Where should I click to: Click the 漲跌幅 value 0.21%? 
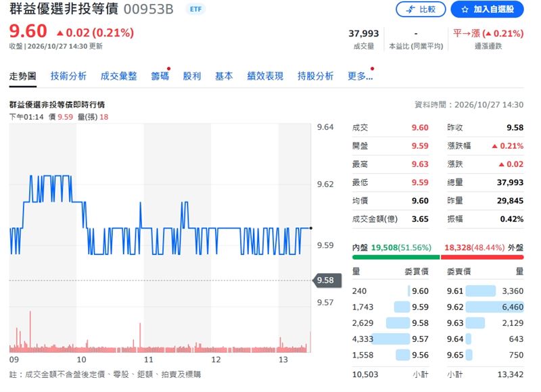coord(508,146)
